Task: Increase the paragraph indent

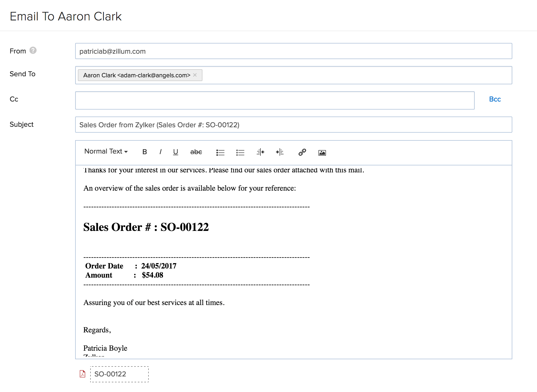Action: pos(280,152)
